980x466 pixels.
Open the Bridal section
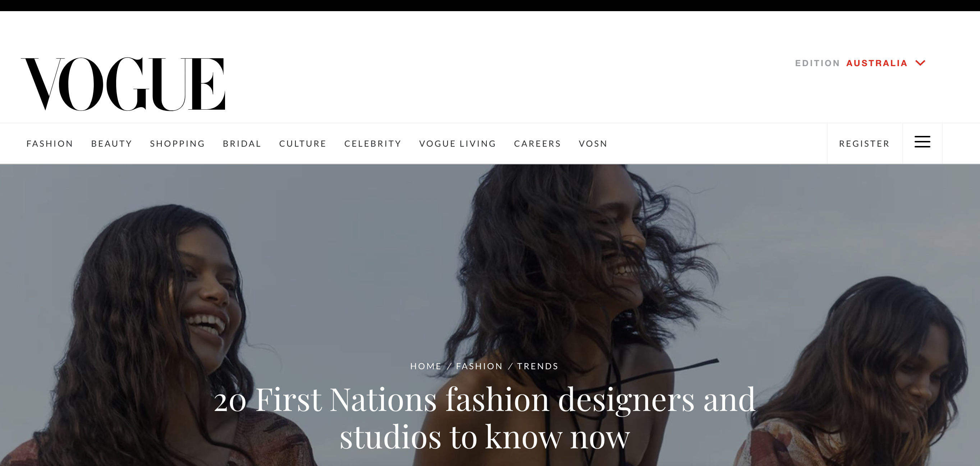(x=242, y=144)
